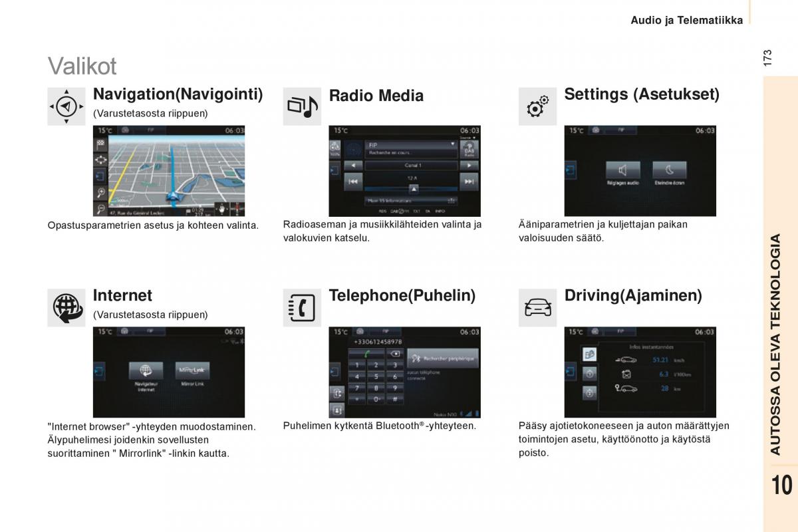Tap previous track button in Radio Media screen

coord(353,181)
